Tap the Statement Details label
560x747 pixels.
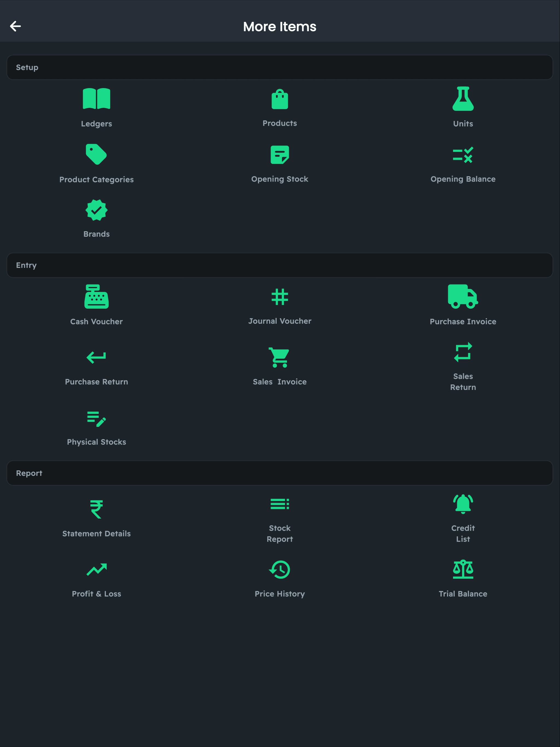coord(97,533)
